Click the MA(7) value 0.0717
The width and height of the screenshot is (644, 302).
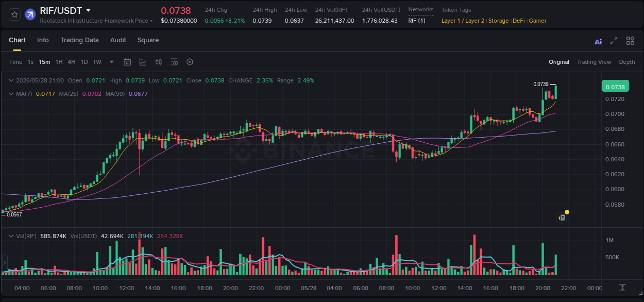tap(45, 94)
